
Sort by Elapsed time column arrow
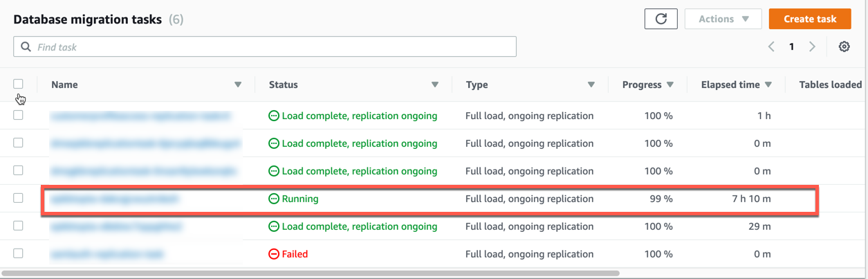(768, 84)
